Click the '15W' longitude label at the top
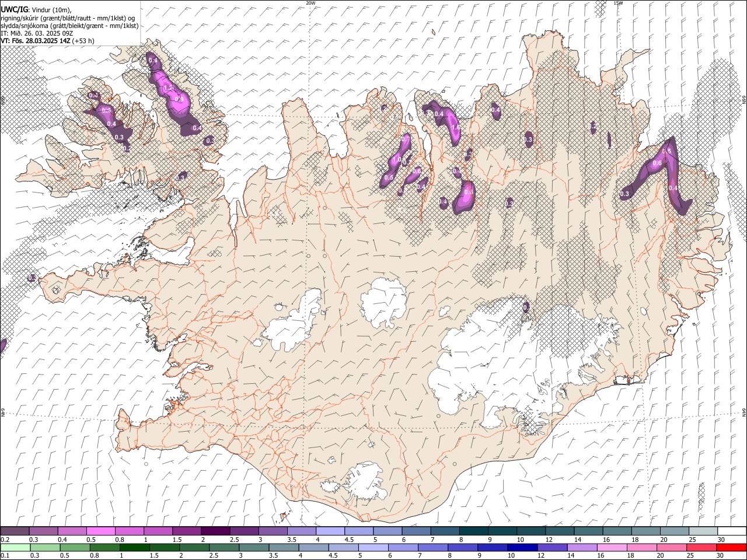This screenshot has width=747, height=560. [618, 3]
